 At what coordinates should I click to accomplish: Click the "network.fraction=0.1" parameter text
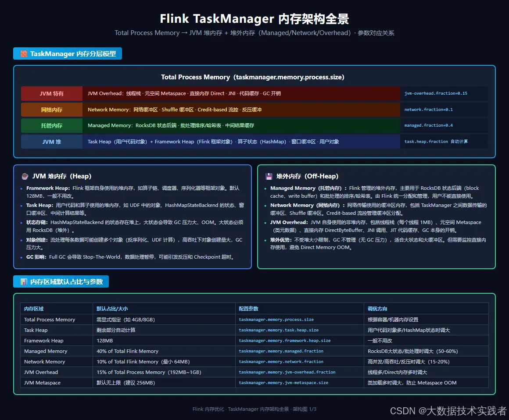[429, 110]
